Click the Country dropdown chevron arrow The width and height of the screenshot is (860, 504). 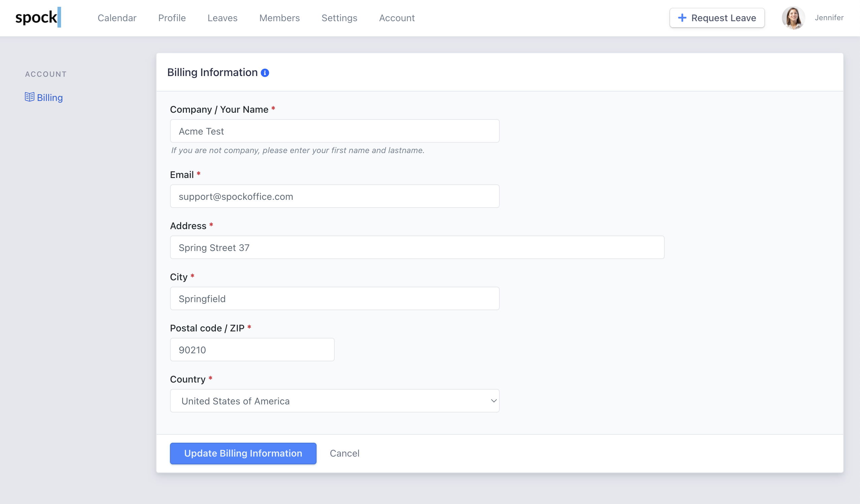(493, 401)
